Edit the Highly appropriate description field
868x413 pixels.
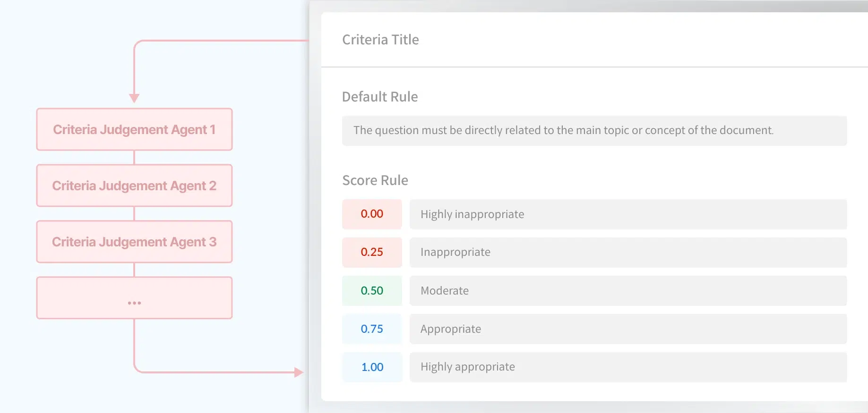coord(628,367)
